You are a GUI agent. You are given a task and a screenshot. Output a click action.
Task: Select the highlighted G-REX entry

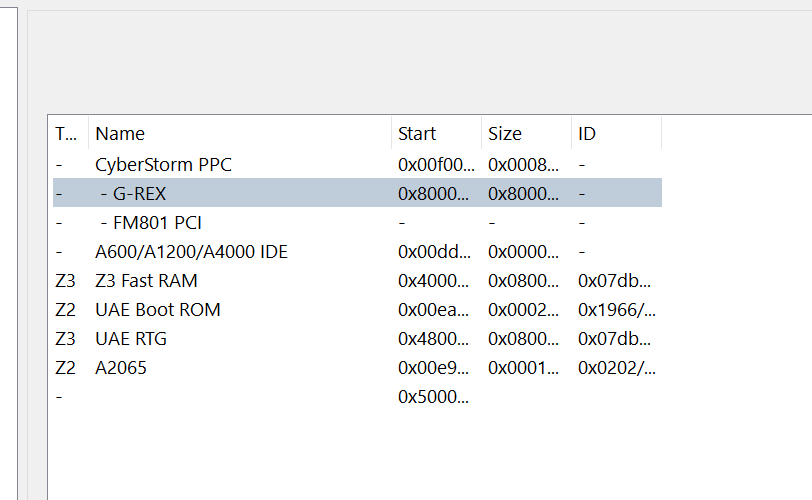(133, 193)
